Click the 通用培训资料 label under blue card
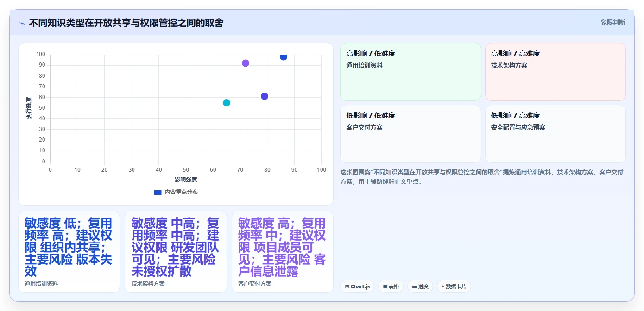The image size is (644, 311). [x=41, y=284]
